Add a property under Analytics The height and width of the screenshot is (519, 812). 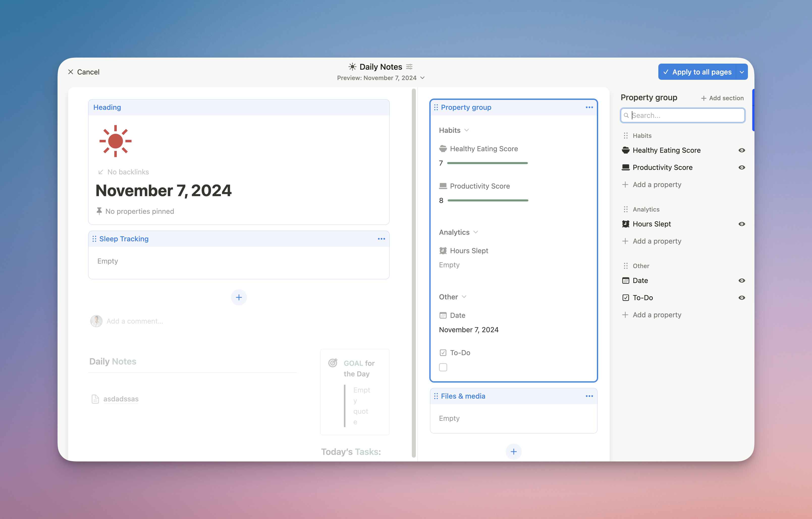(x=652, y=241)
